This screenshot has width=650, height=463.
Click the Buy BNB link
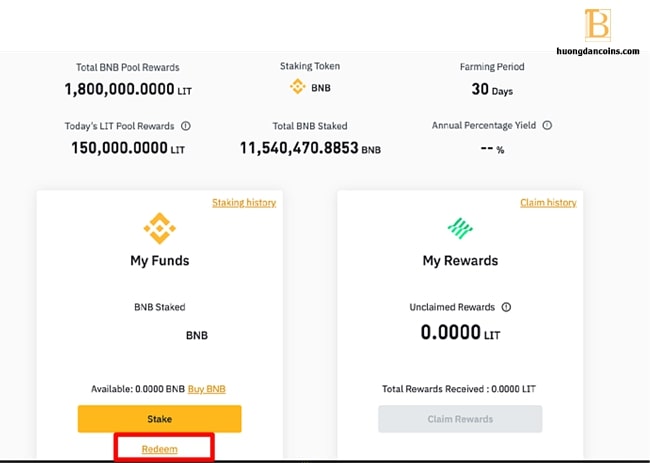(207, 389)
